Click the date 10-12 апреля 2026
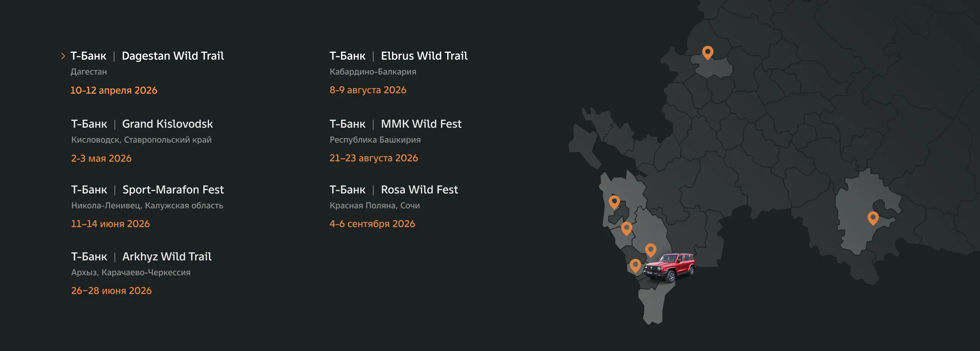 pyautogui.click(x=114, y=91)
